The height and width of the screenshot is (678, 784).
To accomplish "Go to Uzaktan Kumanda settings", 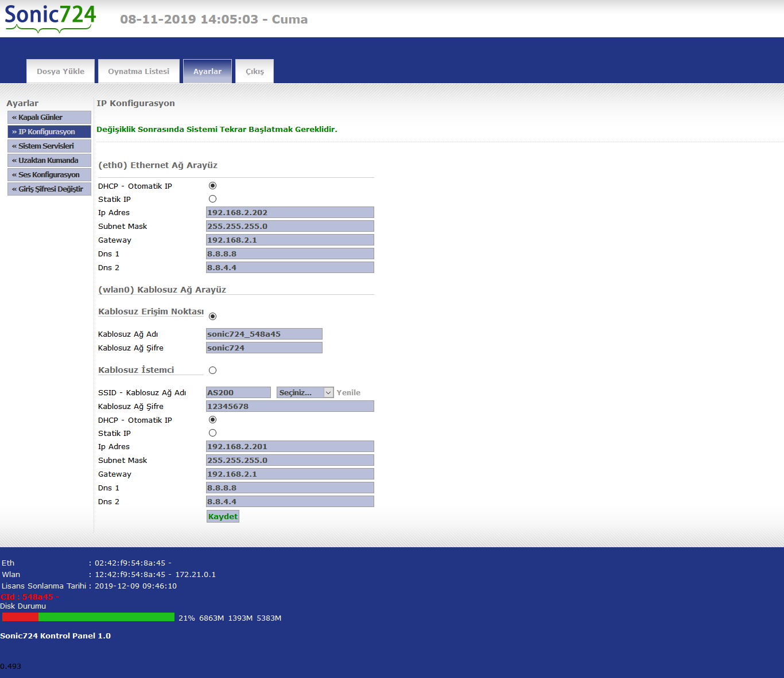I will (49, 160).
